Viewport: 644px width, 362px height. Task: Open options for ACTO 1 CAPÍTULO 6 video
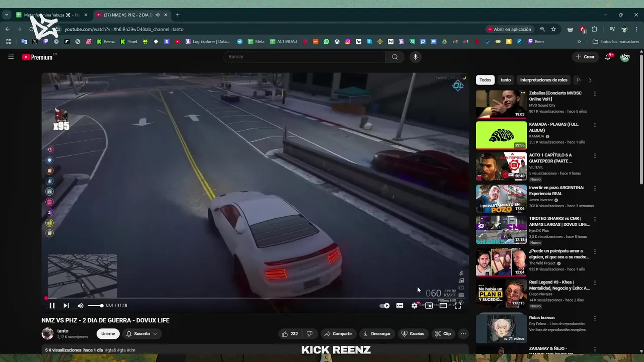tap(595, 156)
